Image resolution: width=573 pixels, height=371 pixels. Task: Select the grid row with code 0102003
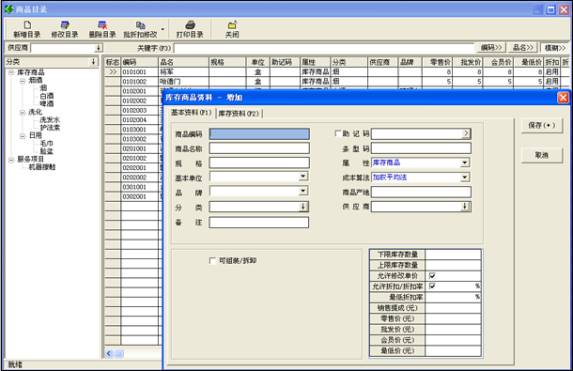[x=134, y=110]
